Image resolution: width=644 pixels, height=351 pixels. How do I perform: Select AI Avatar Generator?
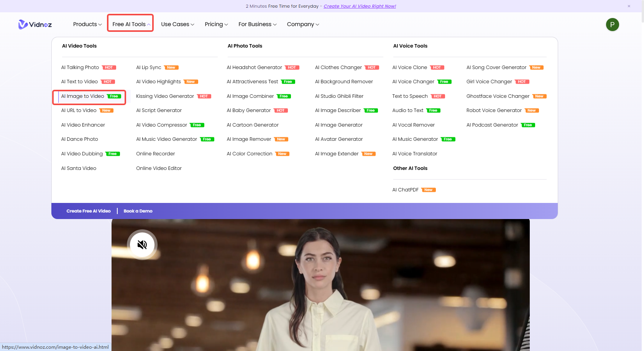pyautogui.click(x=339, y=139)
